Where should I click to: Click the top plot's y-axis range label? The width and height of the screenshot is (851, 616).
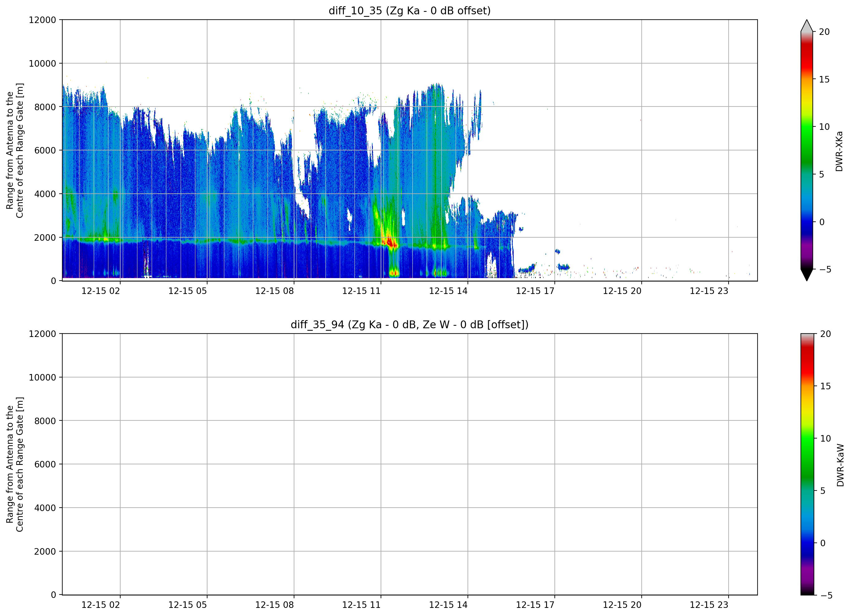tap(15, 150)
